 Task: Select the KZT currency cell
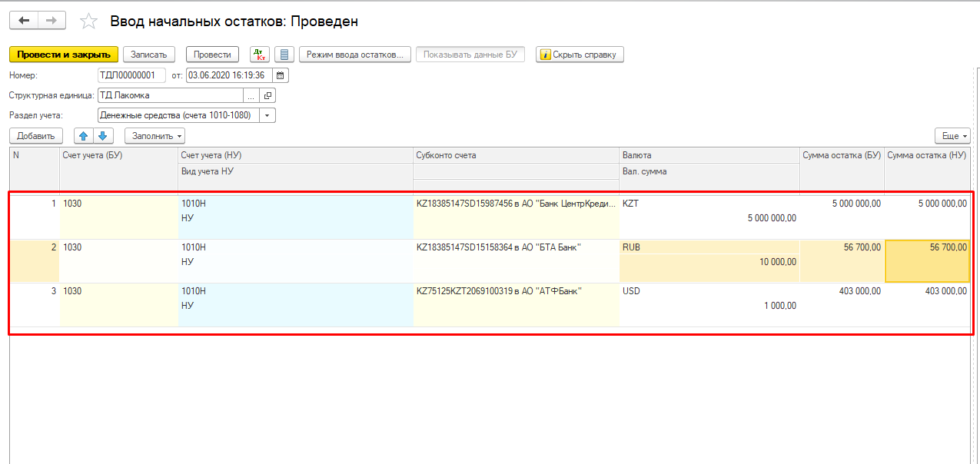[x=709, y=204]
